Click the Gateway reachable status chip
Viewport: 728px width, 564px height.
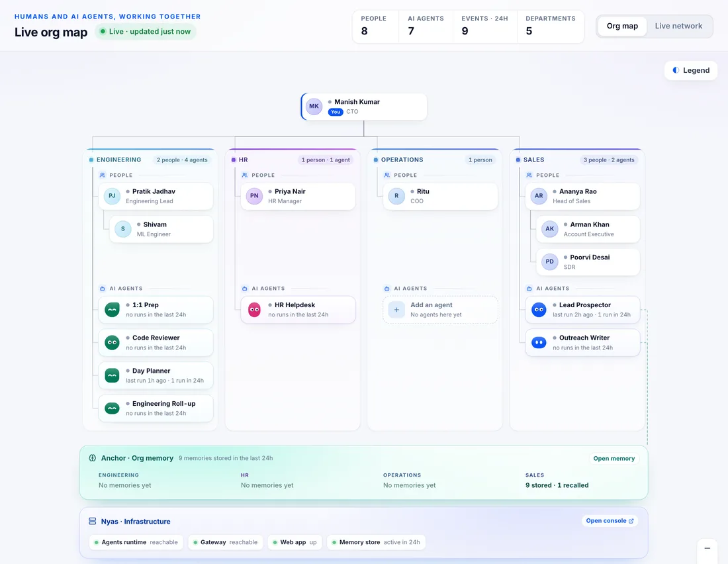coord(225,542)
